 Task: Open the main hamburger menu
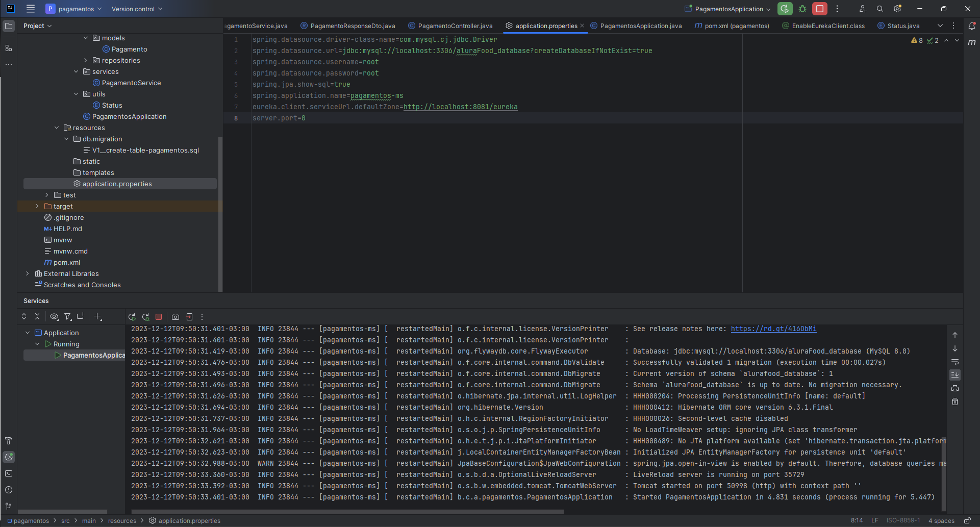31,9
